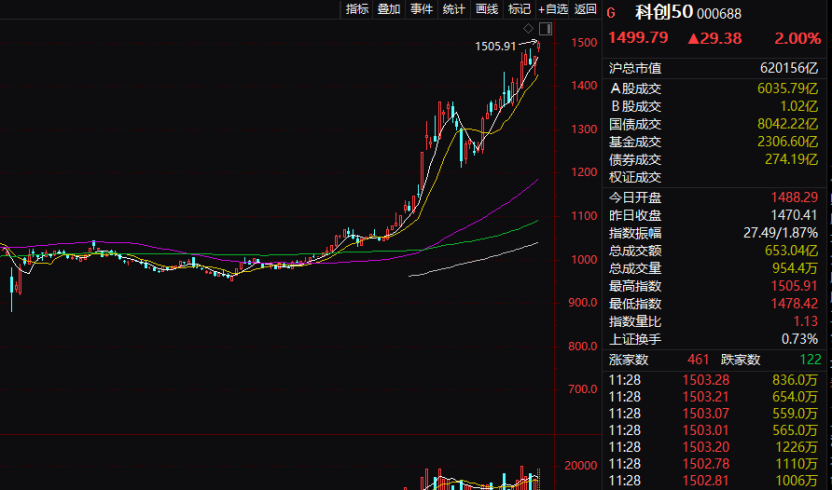Open the 指标 indicators menu
The height and width of the screenshot is (490, 832).
[x=357, y=9]
